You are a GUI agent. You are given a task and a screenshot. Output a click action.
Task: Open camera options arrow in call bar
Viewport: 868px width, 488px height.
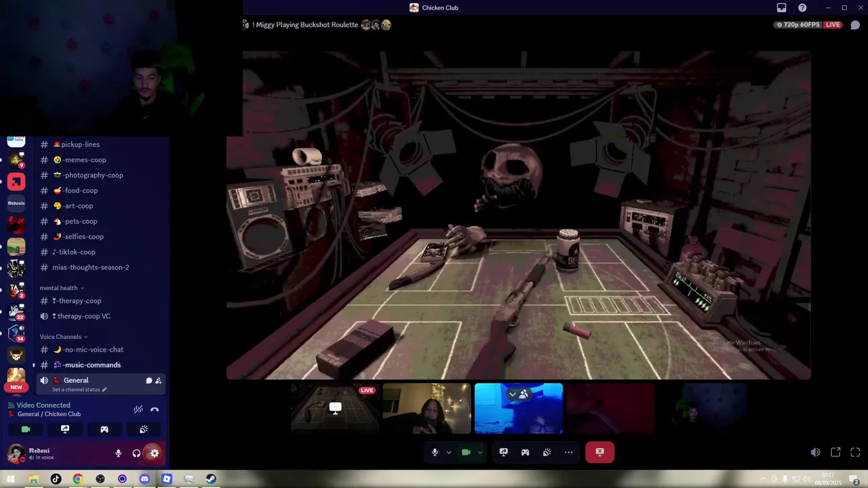point(480,452)
